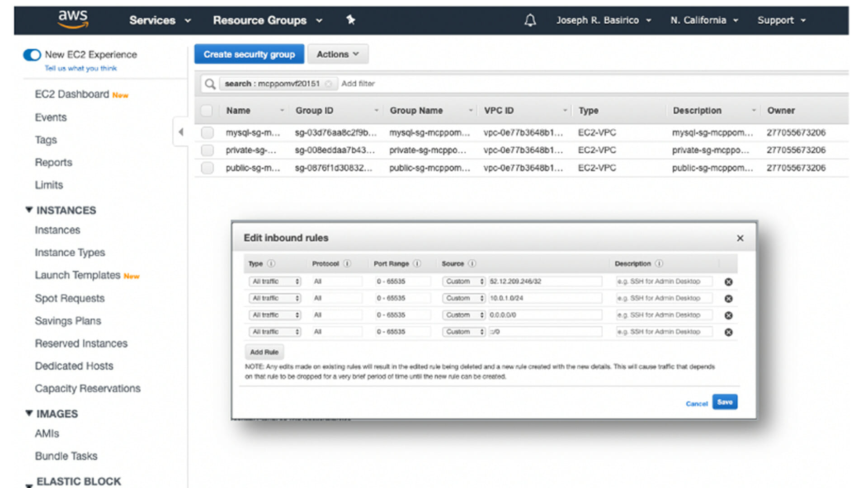Open Instance Types in the sidebar

(x=70, y=253)
